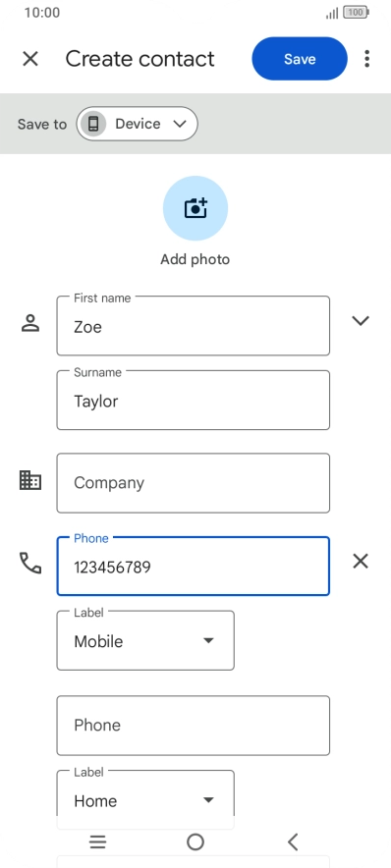Image resolution: width=391 pixels, height=868 pixels.
Task: Tap the device icon in Save to
Action: [93, 124]
